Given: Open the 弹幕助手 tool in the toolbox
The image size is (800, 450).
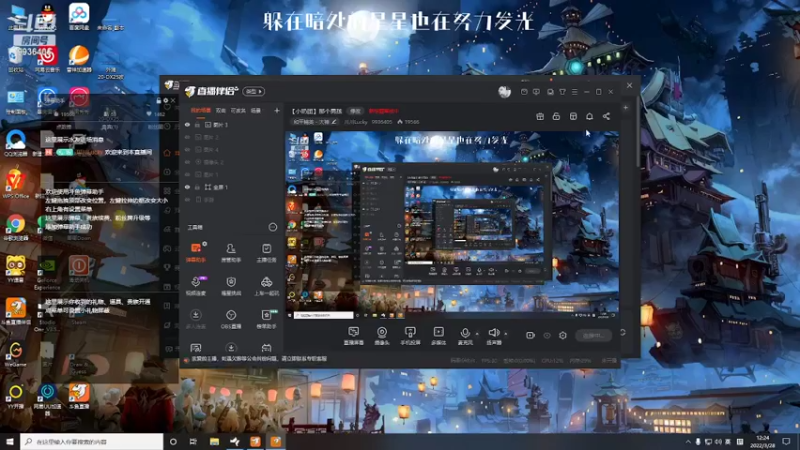Looking at the screenshot, I should pyautogui.click(x=196, y=252).
